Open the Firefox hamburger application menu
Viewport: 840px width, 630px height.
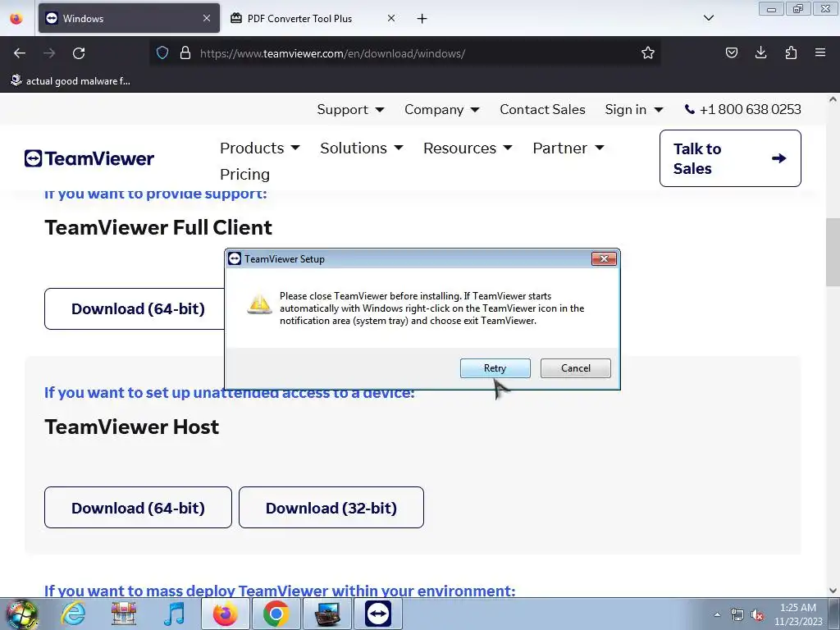click(x=820, y=52)
